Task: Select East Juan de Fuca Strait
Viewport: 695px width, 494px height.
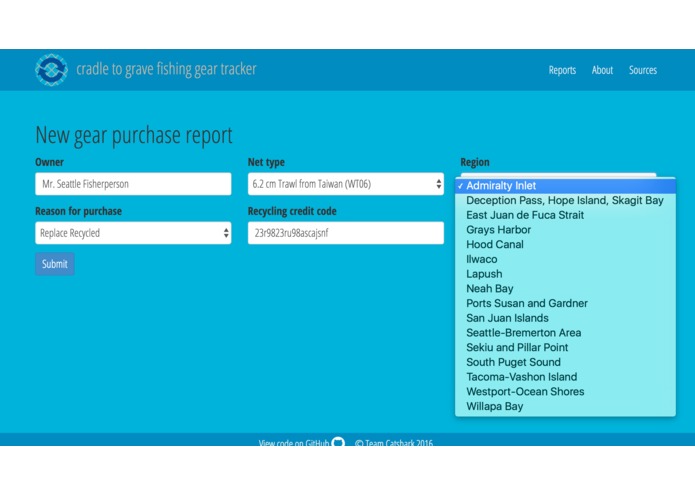Action: (x=566, y=215)
